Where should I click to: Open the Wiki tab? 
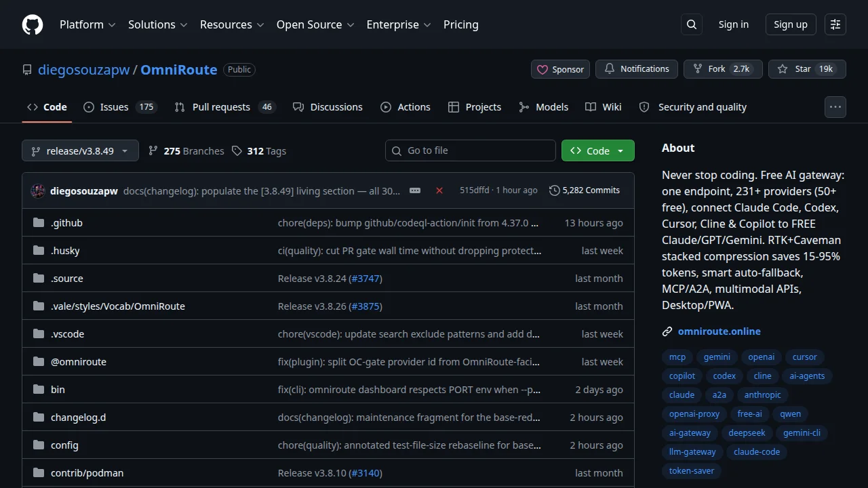604,107
